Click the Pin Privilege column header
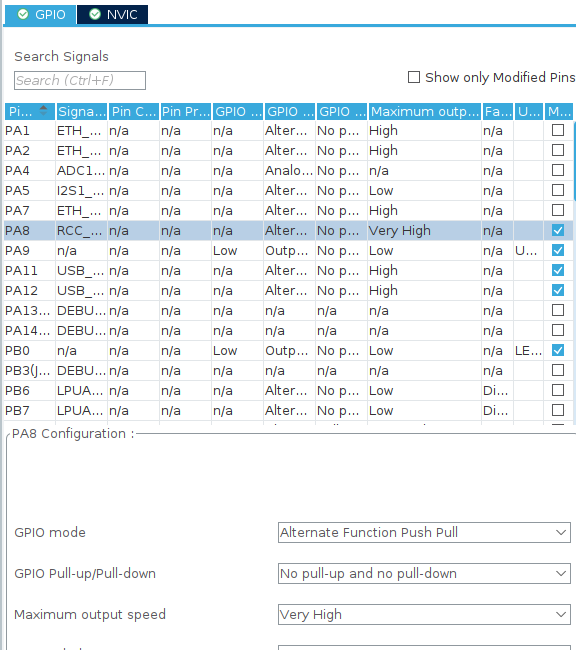This screenshot has height=650, width=576. point(186,112)
